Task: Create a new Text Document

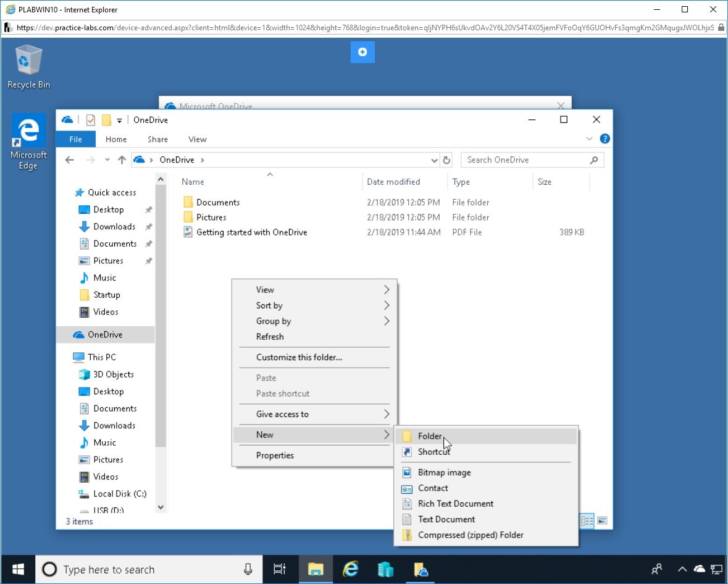Action: (x=486, y=519)
